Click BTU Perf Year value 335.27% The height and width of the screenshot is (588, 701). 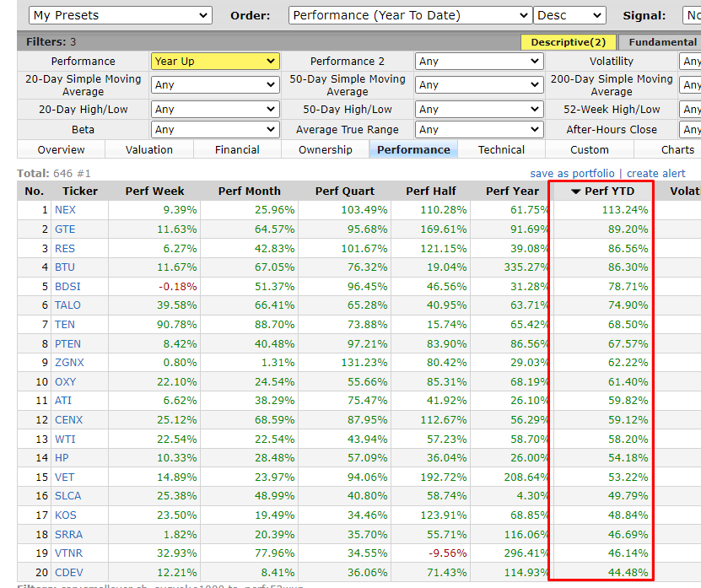pos(526,267)
